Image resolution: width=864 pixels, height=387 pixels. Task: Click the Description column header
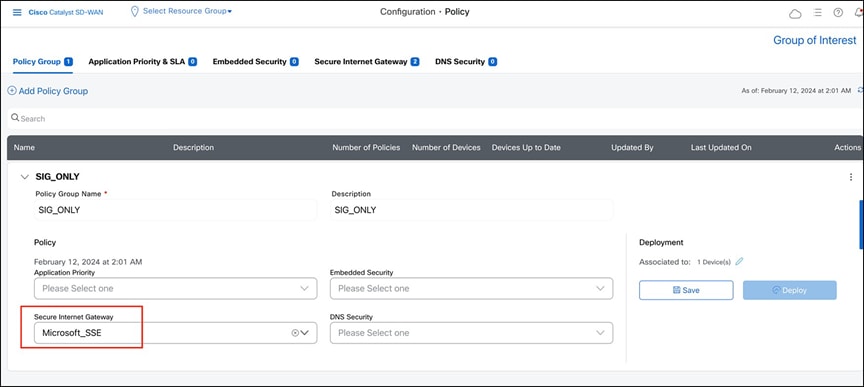pos(193,147)
